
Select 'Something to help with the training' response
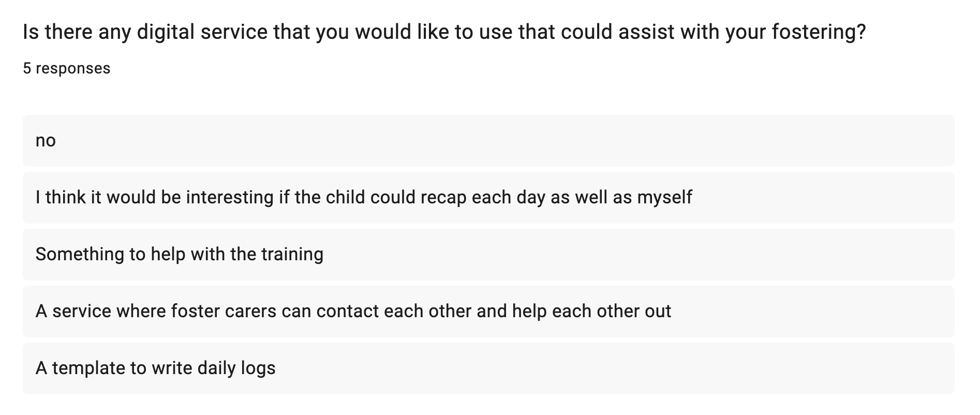point(488,255)
